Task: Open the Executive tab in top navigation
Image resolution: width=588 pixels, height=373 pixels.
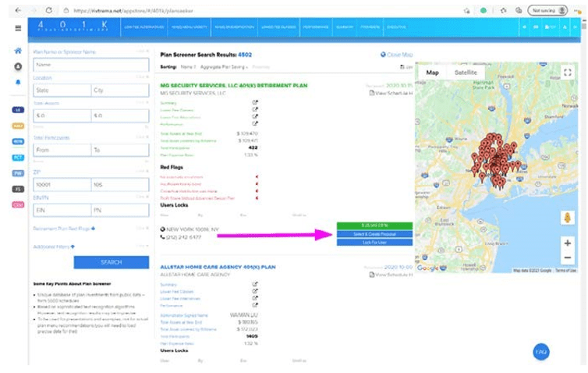Action: click(399, 27)
